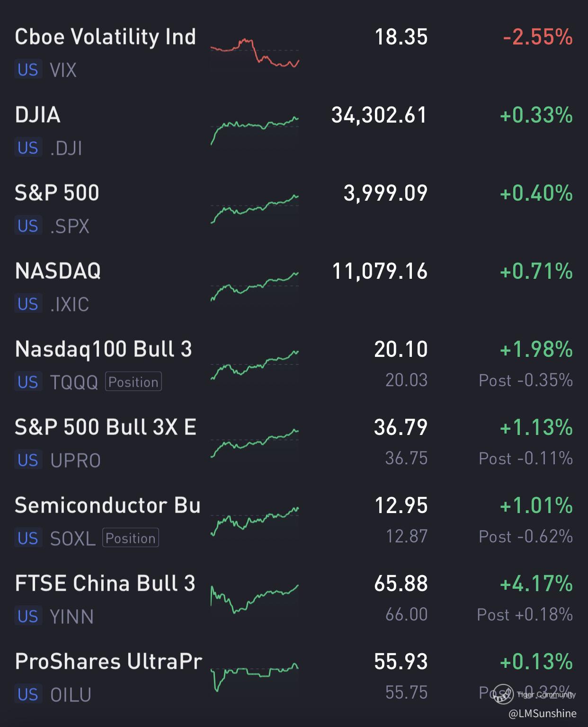Tap TQQQ +1.98% change value

(x=536, y=349)
